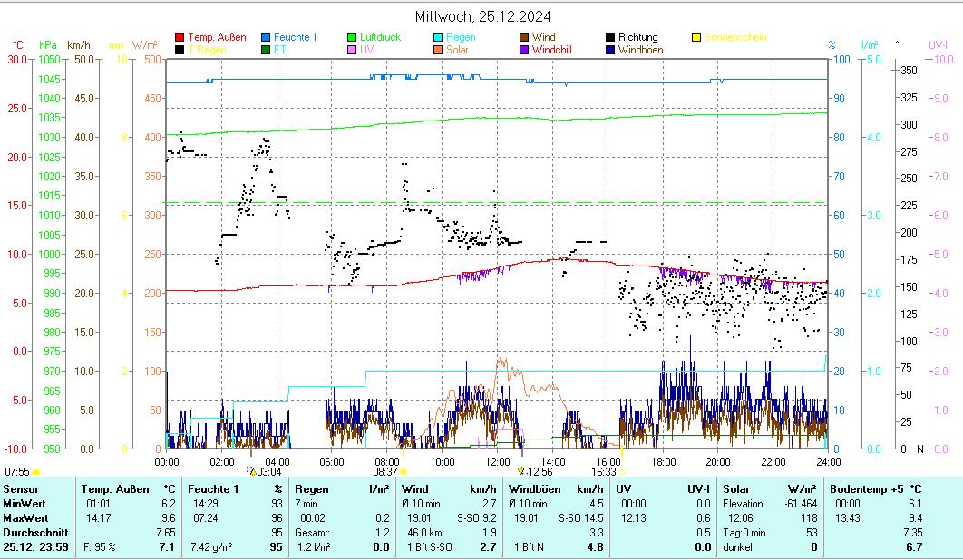Click the Wind column header in table

(415, 489)
